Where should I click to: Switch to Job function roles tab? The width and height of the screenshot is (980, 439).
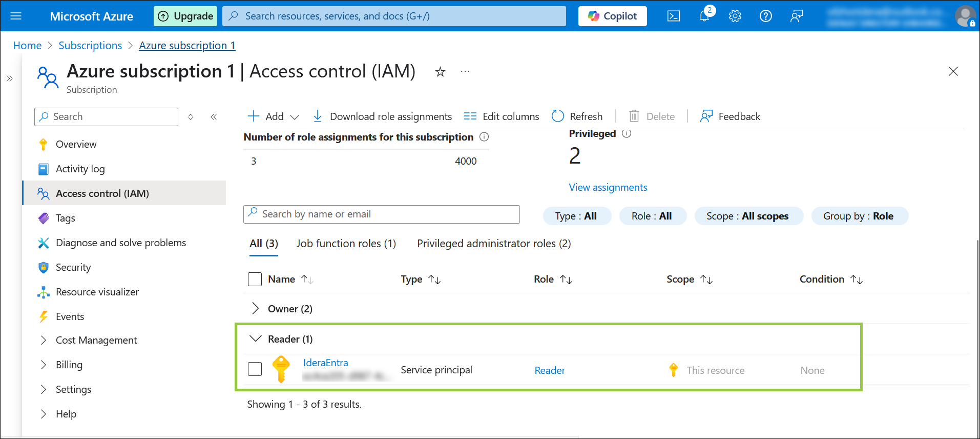point(346,244)
